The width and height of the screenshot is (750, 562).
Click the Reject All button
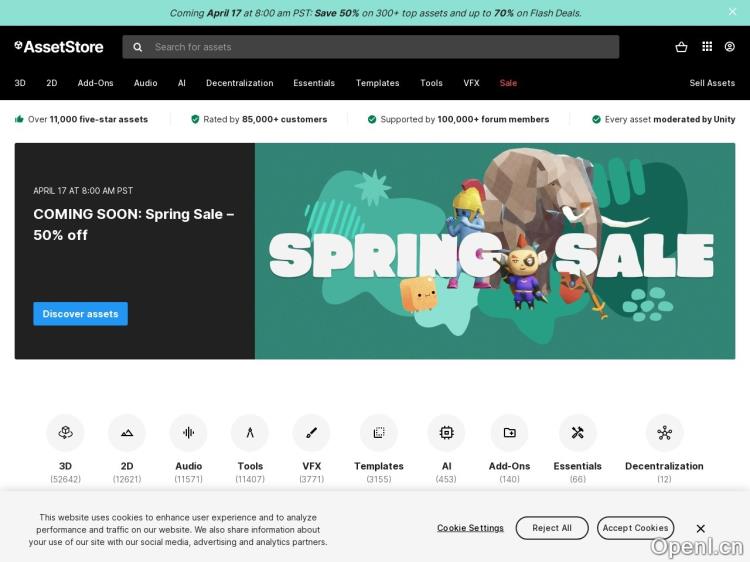552,528
